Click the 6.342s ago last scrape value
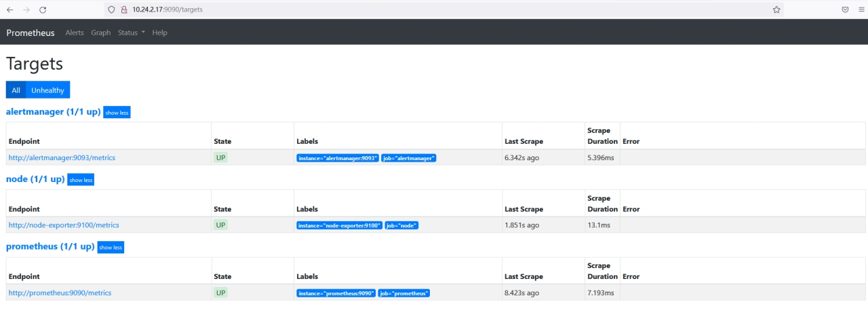Screen dimensions: 868x334 point(521,157)
